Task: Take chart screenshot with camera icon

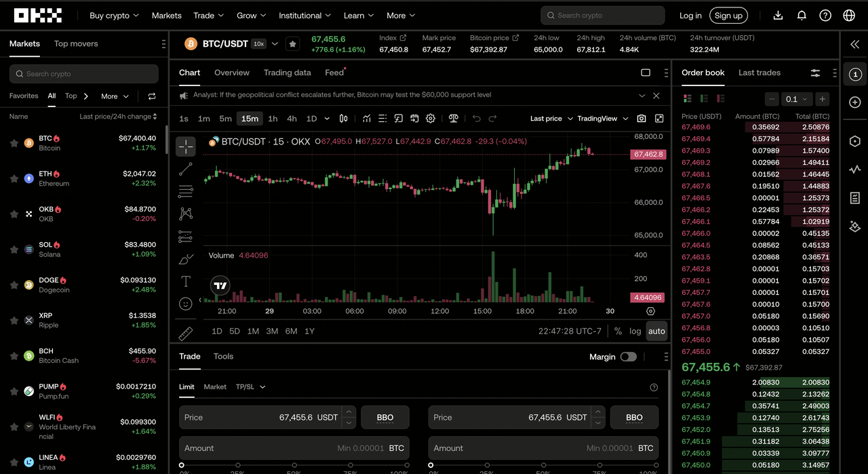Action: point(642,119)
